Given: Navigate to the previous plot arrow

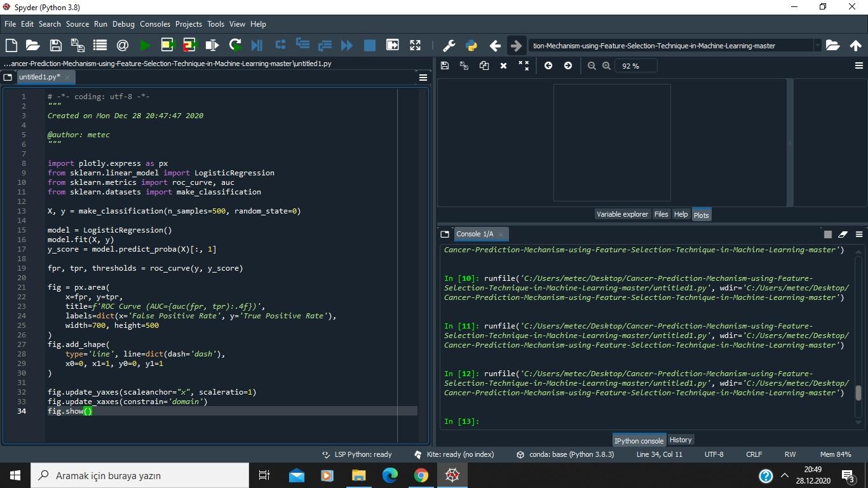Looking at the screenshot, I should coord(548,65).
